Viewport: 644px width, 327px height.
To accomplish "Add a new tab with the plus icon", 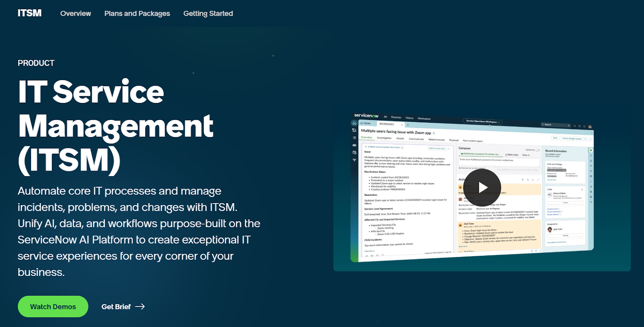I will (408, 125).
